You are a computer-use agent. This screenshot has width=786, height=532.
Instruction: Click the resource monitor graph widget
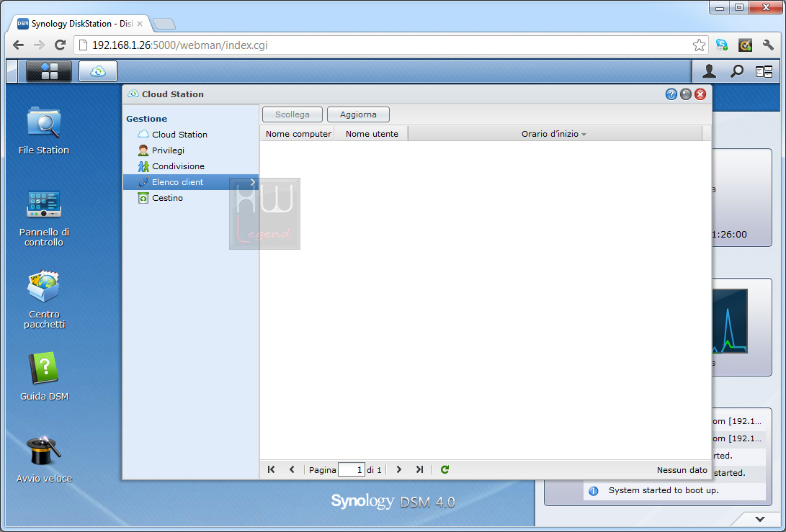pos(730,321)
